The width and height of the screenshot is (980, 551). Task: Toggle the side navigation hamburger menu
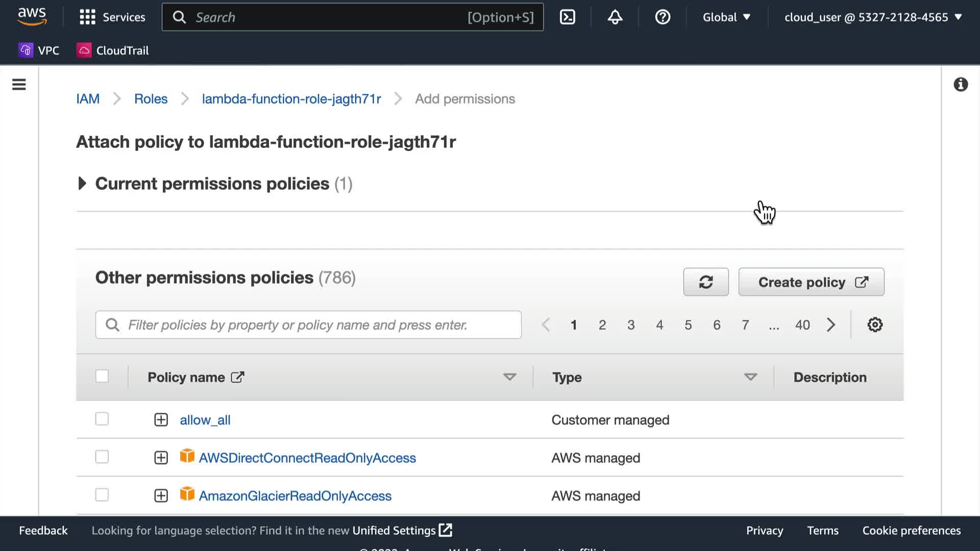tap(19, 84)
